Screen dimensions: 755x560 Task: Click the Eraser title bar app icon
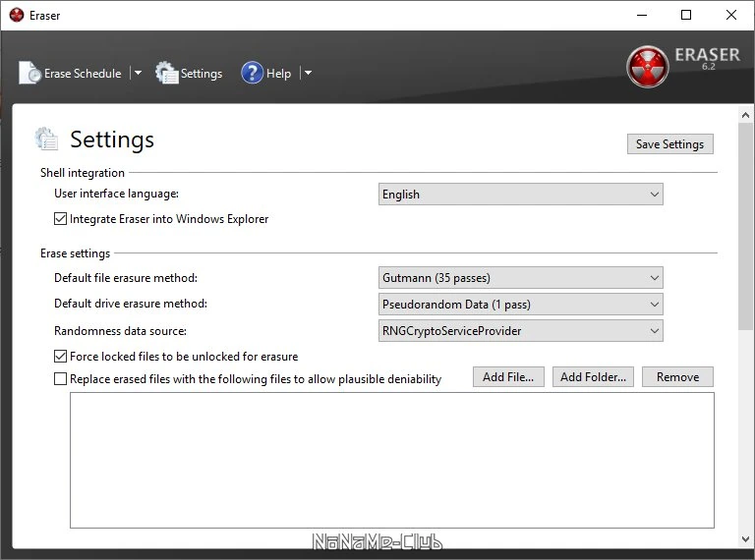[17, 15]
